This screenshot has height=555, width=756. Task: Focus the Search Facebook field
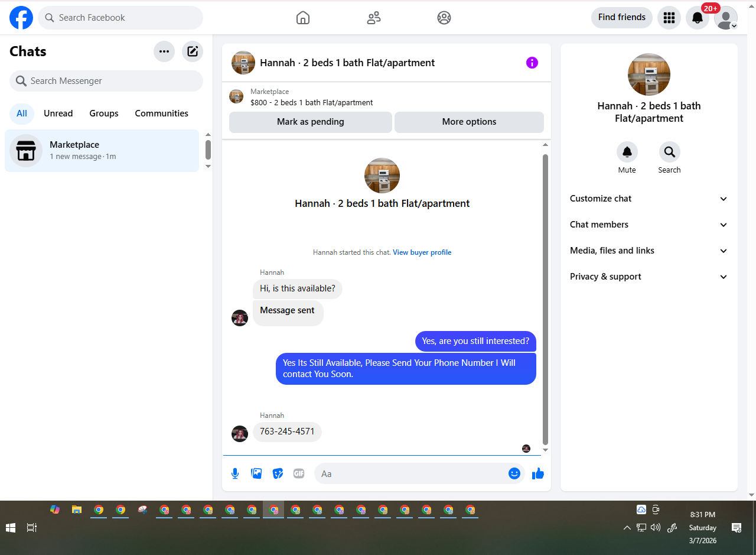point(120,18)
